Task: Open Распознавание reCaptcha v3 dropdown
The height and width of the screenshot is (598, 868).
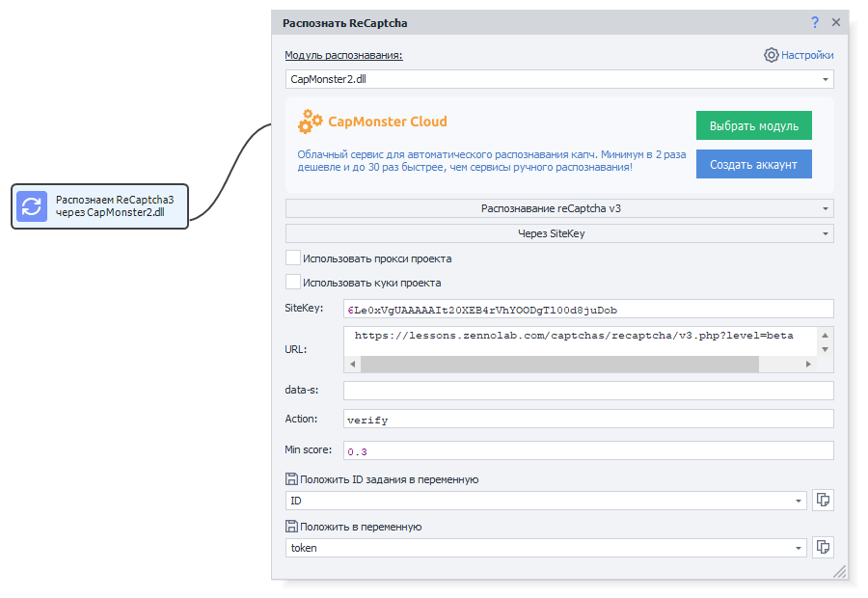Action: (559, 208)
